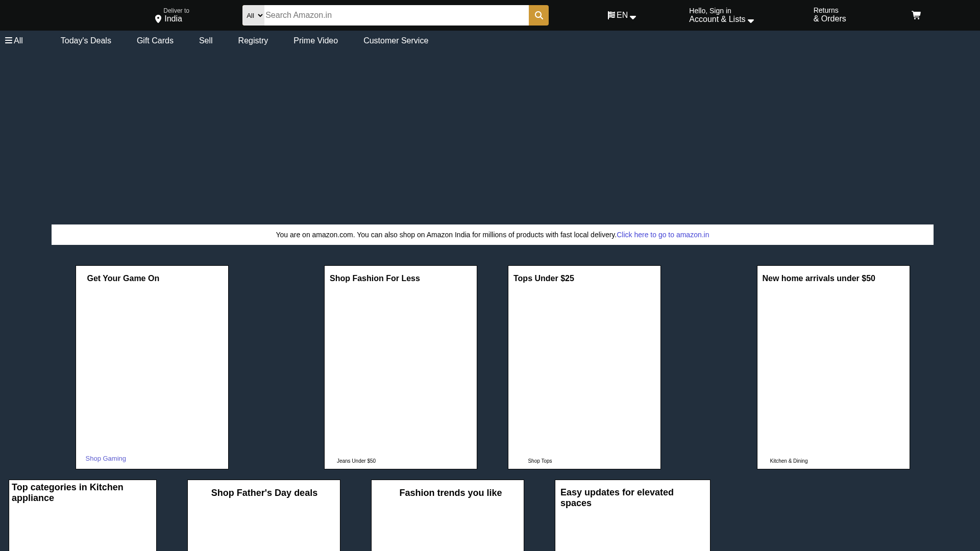Open the shopping cart icon

tap(916, 15)
